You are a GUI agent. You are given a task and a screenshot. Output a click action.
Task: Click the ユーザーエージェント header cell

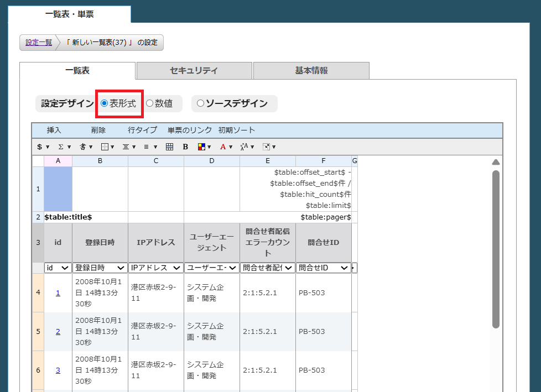pyautogui.click(x=212, y=242)
